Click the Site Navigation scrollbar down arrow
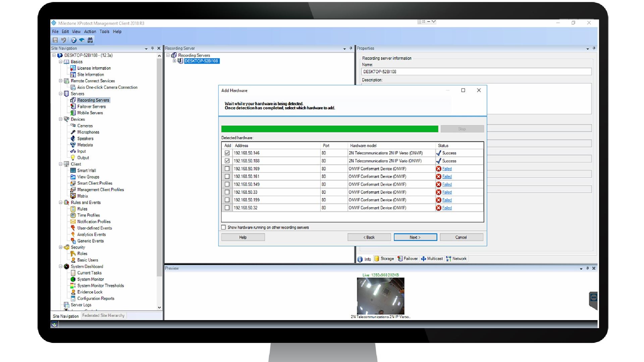Viewport: 644px width, 362px height. point(159,307)
